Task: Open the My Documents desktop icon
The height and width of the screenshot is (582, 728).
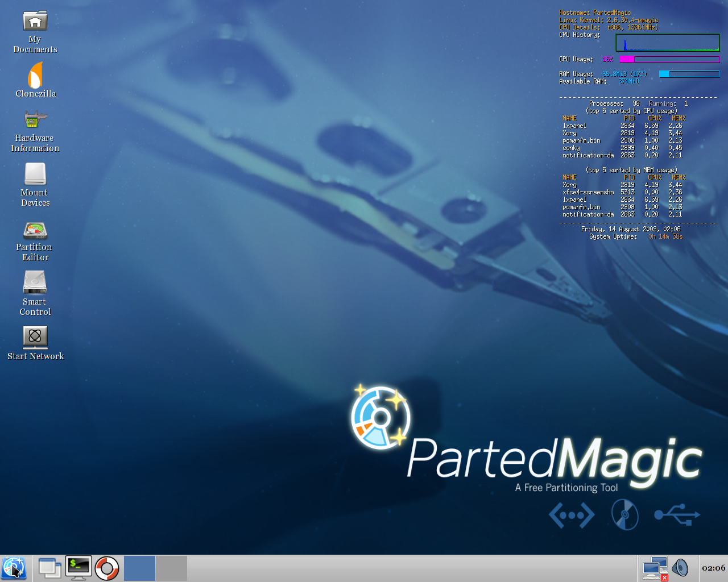Action: click(35, 32)
